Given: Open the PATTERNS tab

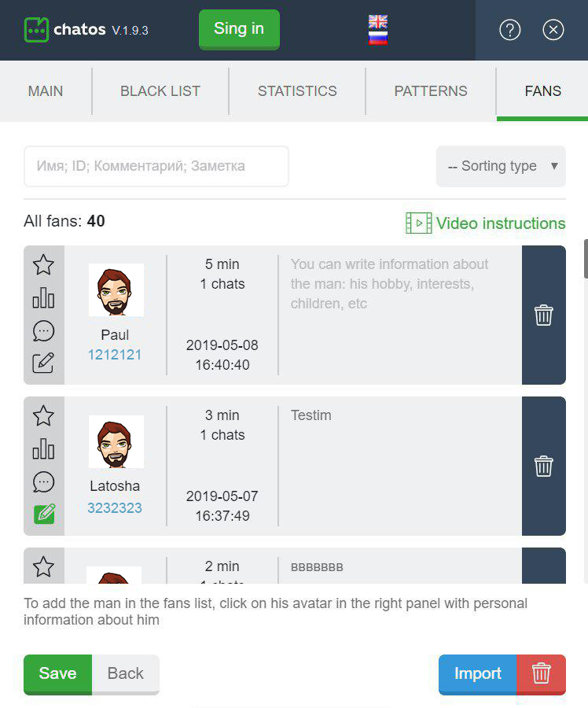Looking at the screenshot, I should (x=431, y=91).
